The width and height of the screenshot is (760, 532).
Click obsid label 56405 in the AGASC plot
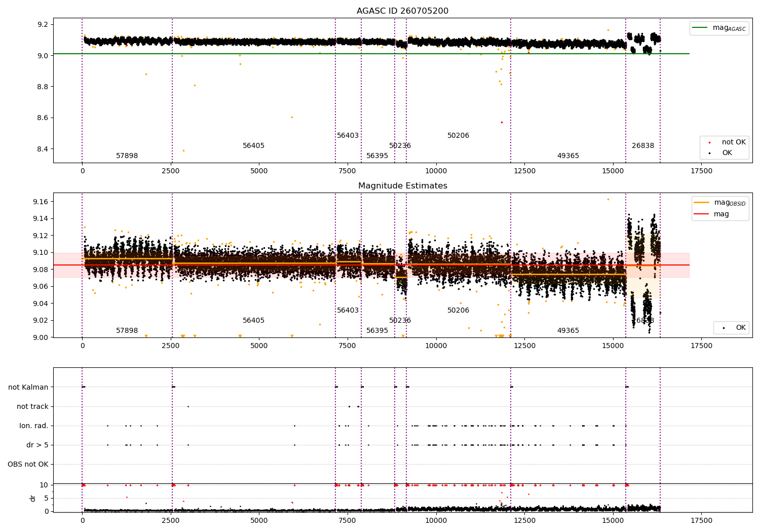click(253, 146)
